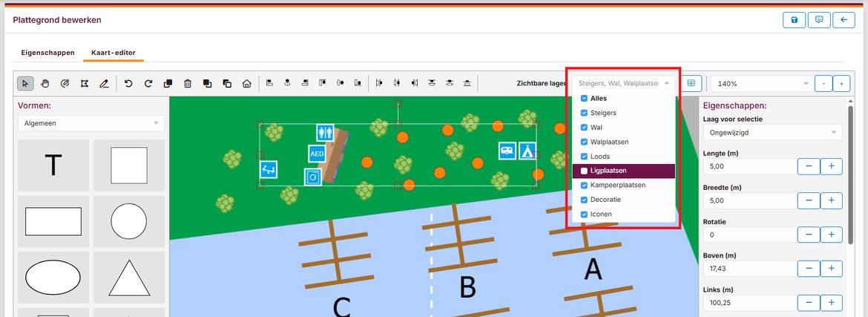Select the Kaart-editor tab
The height and width of the screenshot is (317, 868).
coord(113,53)
